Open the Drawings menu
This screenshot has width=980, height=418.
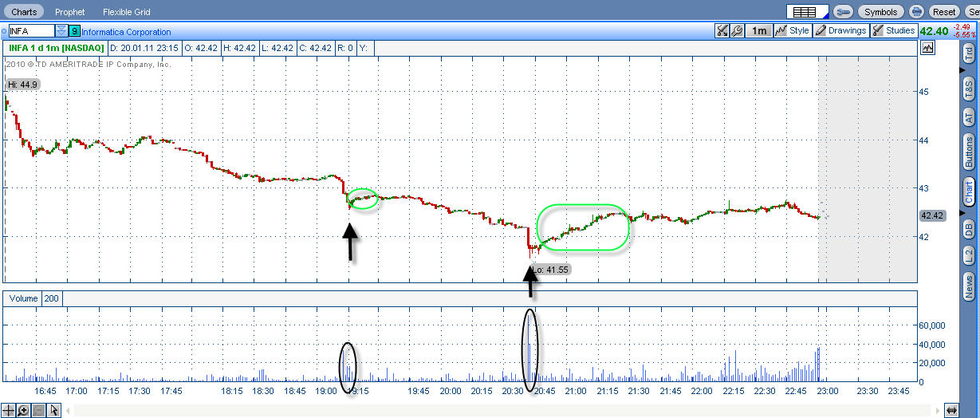coord(841,31)
